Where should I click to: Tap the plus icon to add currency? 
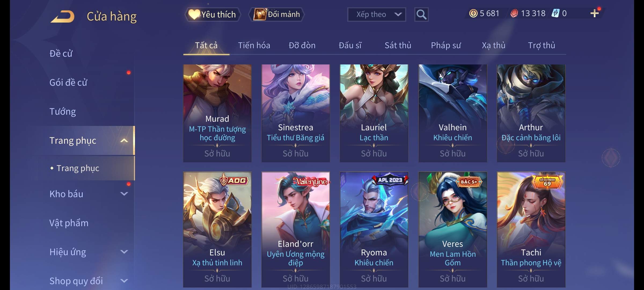point(595,13)
